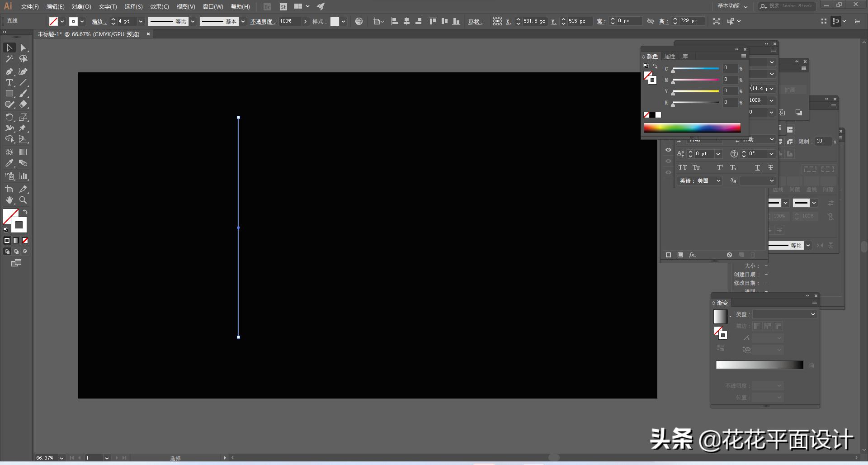
Task: Select the Rectangle tool
Action: (x=9, y=93)
